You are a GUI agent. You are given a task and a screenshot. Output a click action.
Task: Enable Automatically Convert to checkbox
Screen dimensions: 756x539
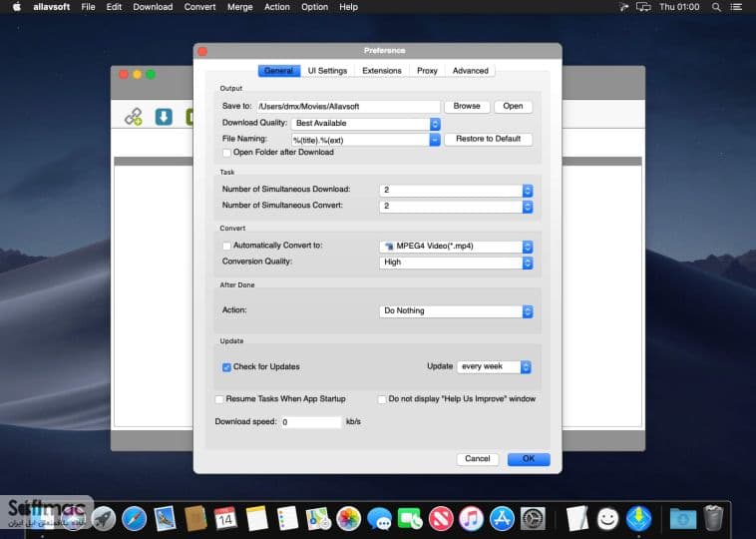click(226, 246)
